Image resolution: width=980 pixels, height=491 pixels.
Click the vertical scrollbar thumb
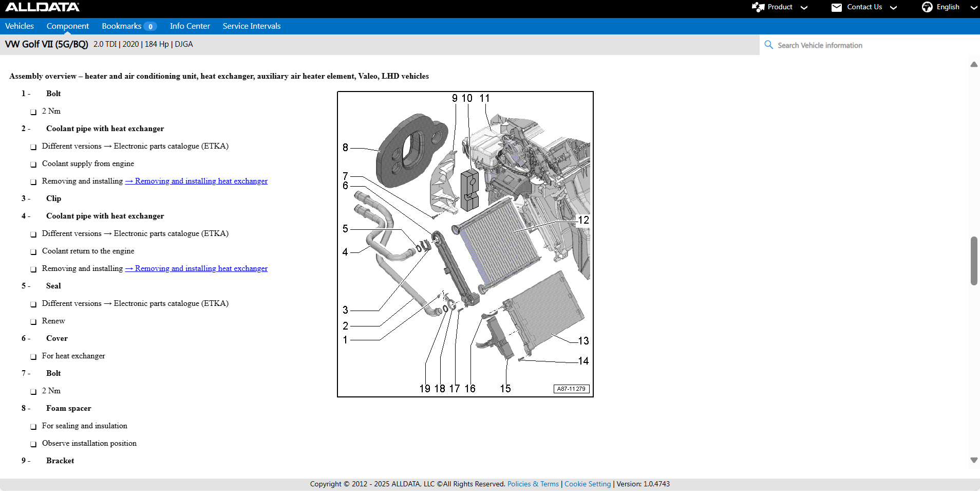[974, 261]
